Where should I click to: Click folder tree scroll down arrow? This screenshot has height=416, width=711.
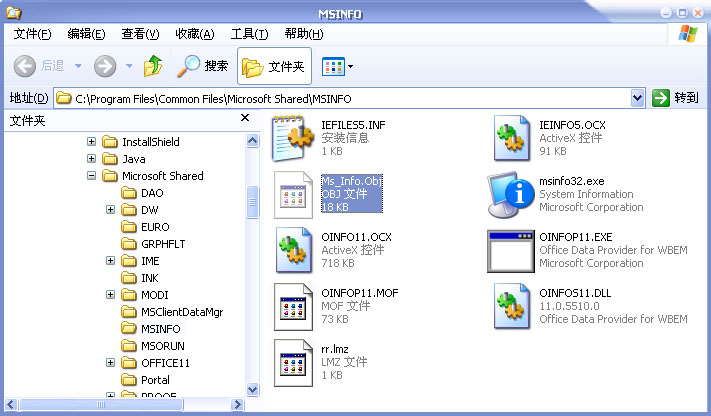[x=253, y=389]
